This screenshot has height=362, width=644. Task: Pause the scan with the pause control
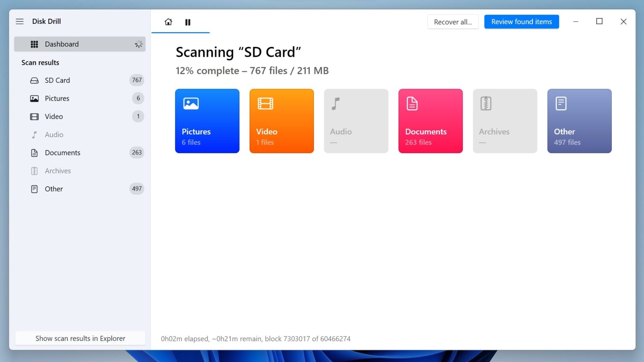(188, 22)
